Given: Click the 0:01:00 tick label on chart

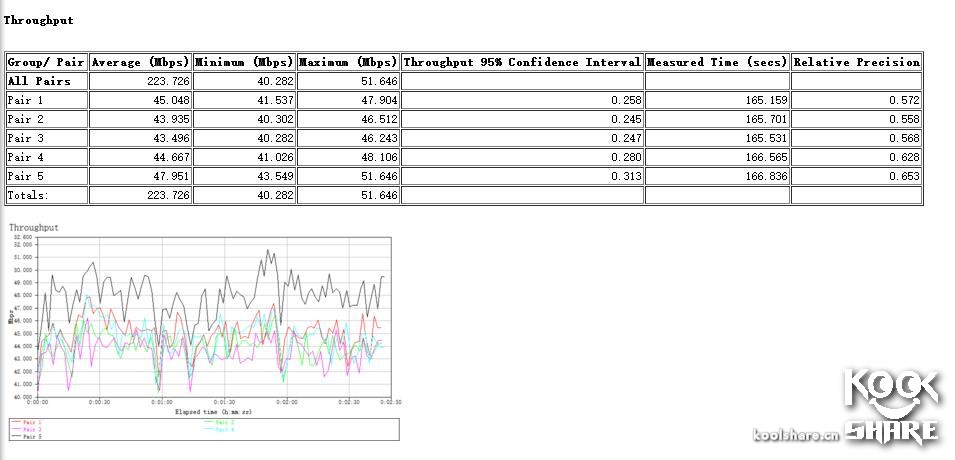Looking at the screenshot, I should [162, 402].
